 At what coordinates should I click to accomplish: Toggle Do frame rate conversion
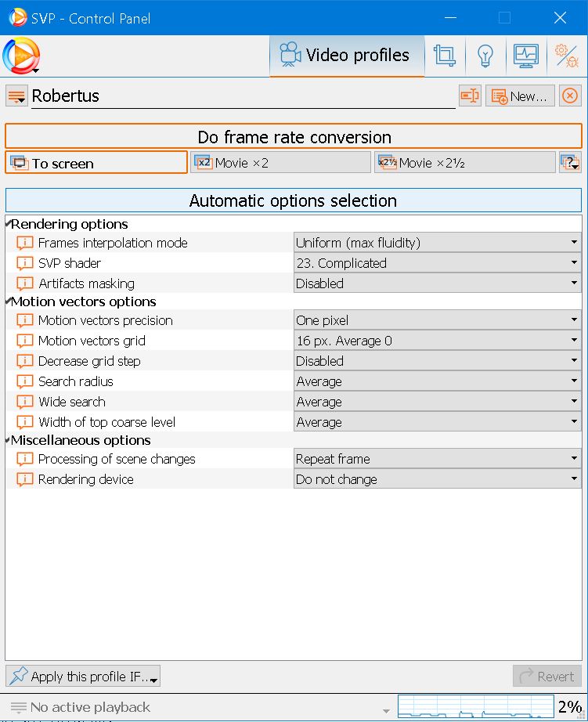coord(294,136)
